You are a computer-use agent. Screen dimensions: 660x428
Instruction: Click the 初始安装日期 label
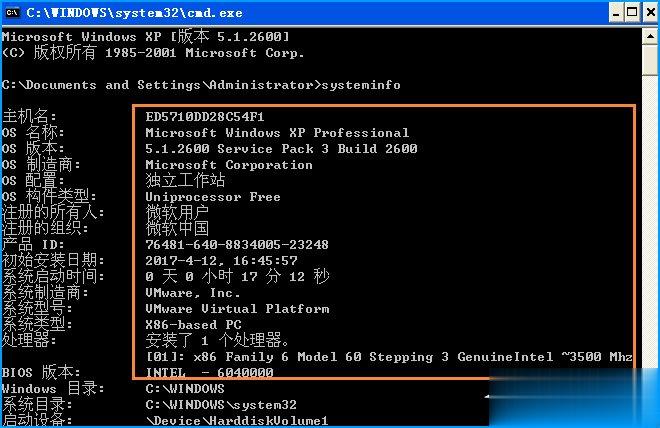[53, 261]
